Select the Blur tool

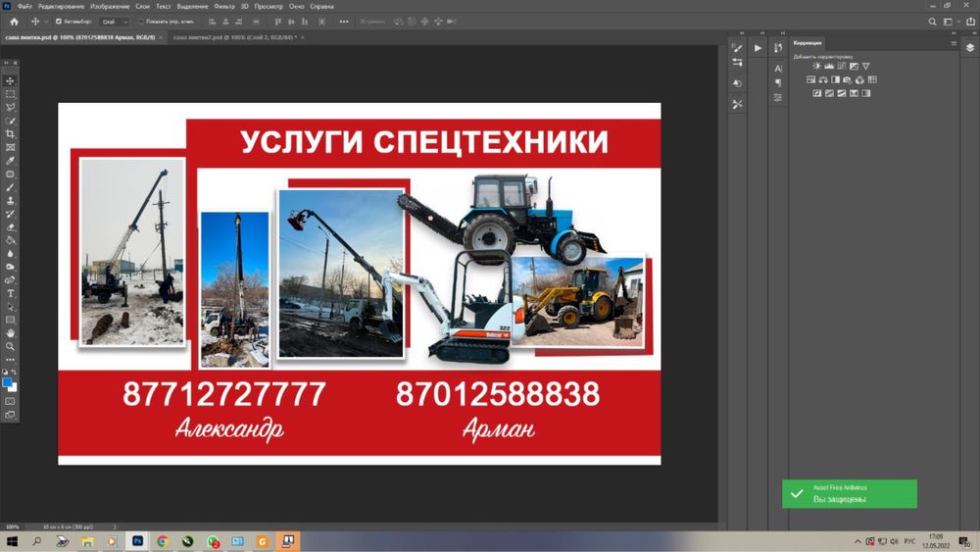point(10,254)
